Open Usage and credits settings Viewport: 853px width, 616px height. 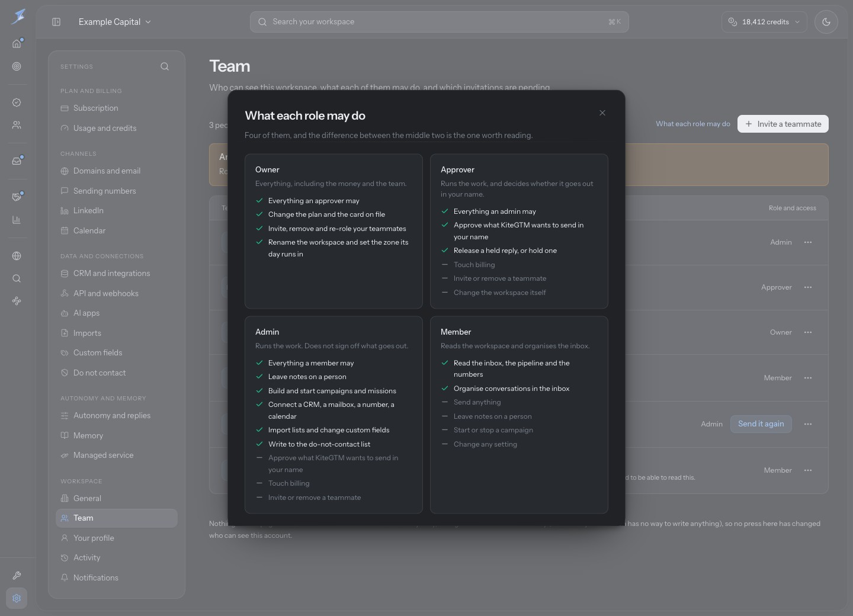tap(117, 128)
